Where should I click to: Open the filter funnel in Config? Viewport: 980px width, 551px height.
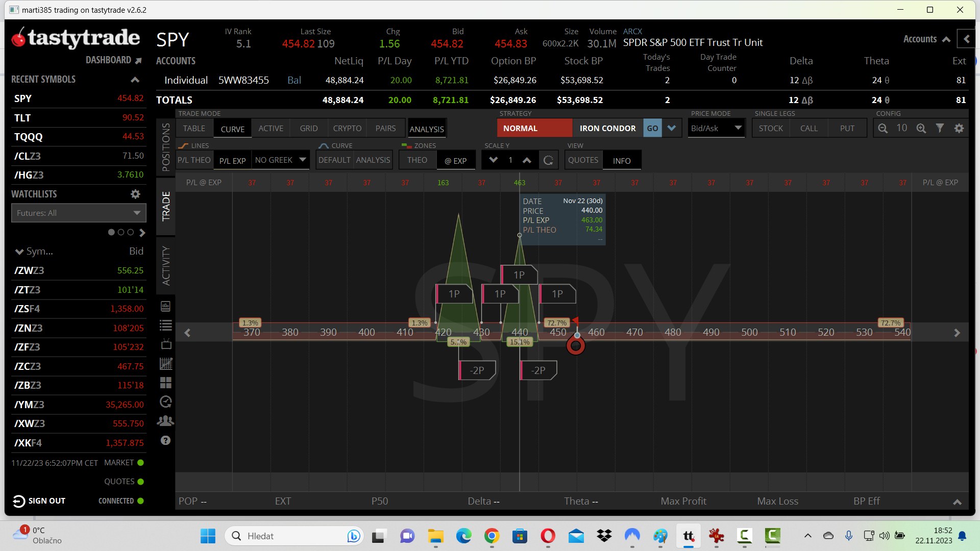point(940,129)
